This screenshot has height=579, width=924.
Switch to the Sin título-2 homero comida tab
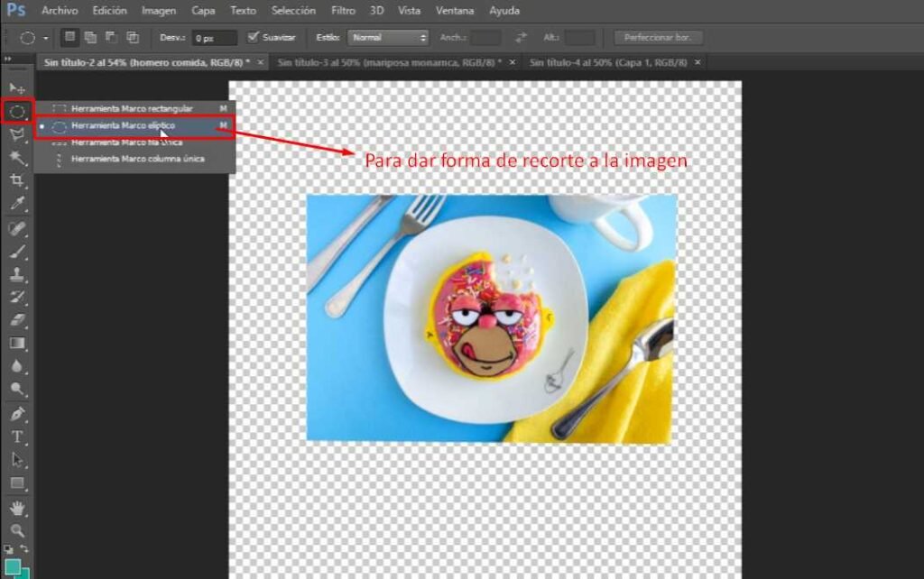tap(147, 62)
